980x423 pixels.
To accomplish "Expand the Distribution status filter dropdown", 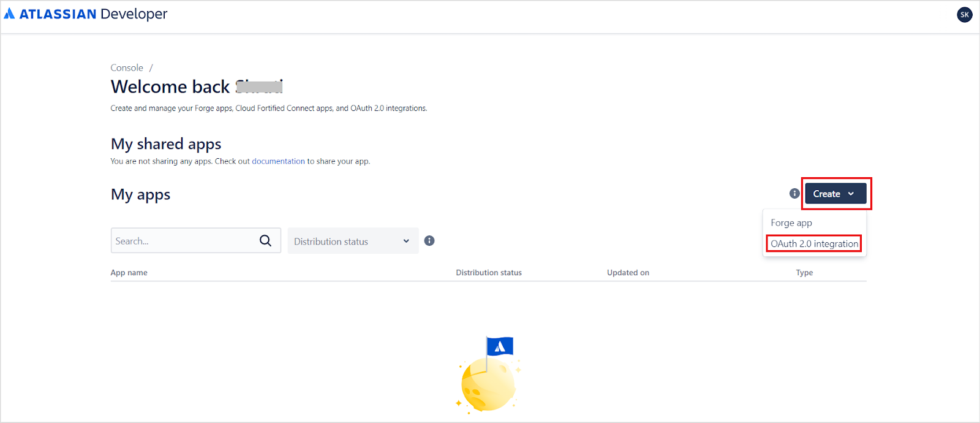I will pyautogui.click(x=353, y=241).
